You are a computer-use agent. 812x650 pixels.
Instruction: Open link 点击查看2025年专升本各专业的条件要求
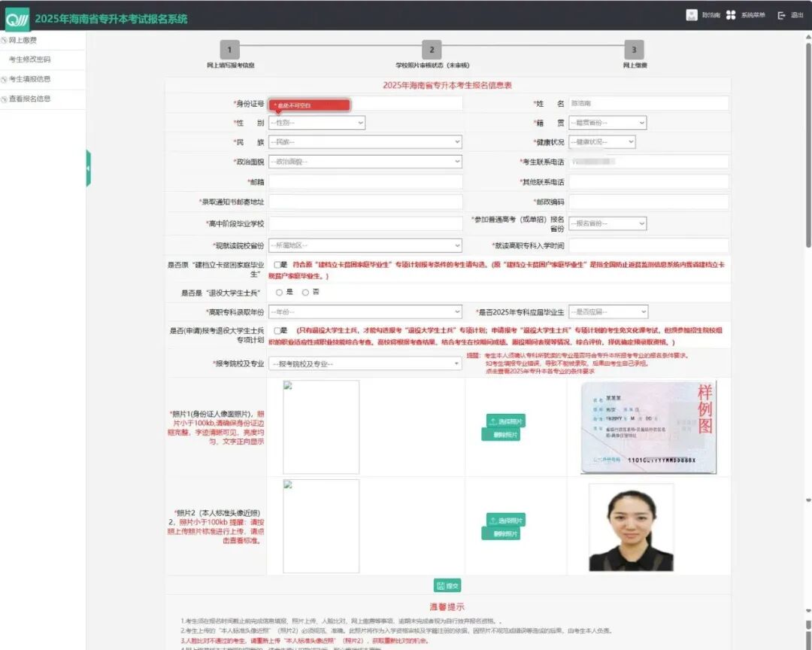[540, 371]
